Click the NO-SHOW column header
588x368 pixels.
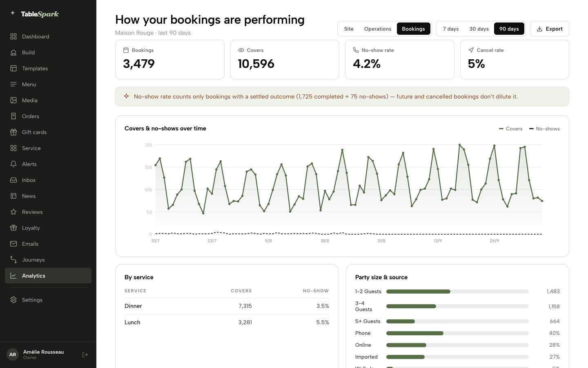(x=316, y=291)
